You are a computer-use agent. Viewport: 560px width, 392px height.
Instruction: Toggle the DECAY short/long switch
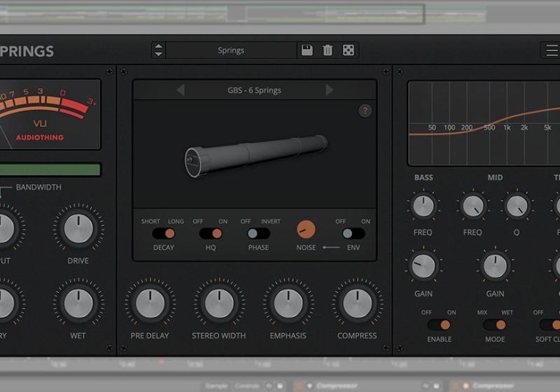click(164, 234)
